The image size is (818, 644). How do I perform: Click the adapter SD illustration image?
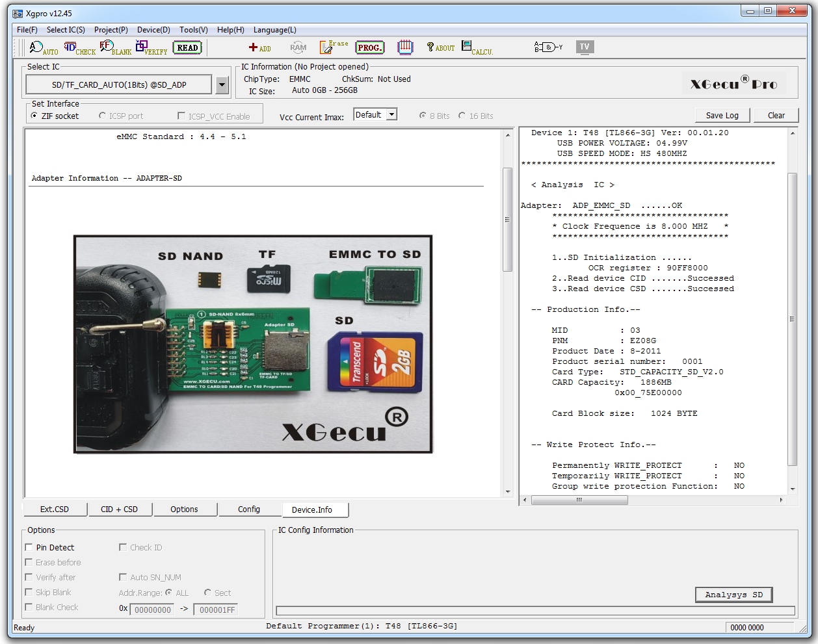click(x=253, y=344)
